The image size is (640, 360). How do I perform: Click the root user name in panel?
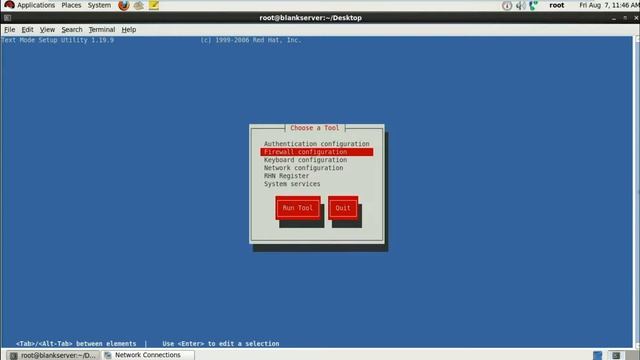coord(556,5)
